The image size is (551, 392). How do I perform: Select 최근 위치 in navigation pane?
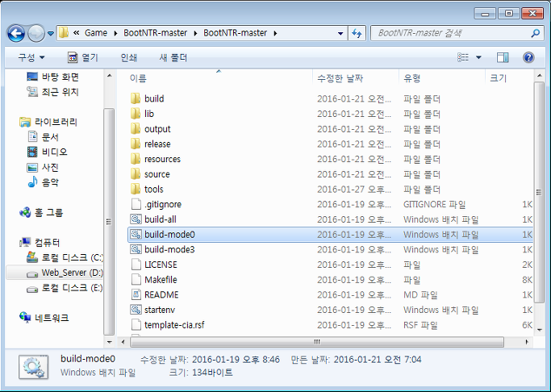[x=52, y=92]
